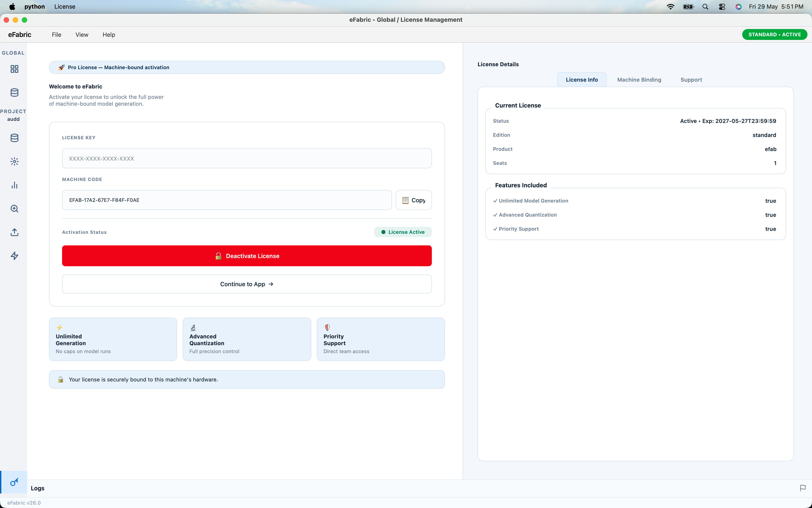
Task: Click 'true' value beside Unlimited Model Generation
Action: coord(770,201)
